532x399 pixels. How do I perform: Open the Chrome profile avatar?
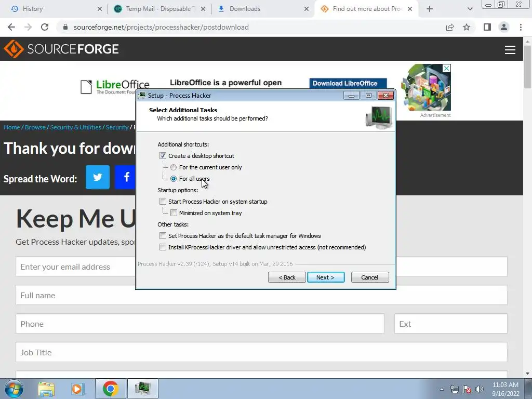[504, 27]
